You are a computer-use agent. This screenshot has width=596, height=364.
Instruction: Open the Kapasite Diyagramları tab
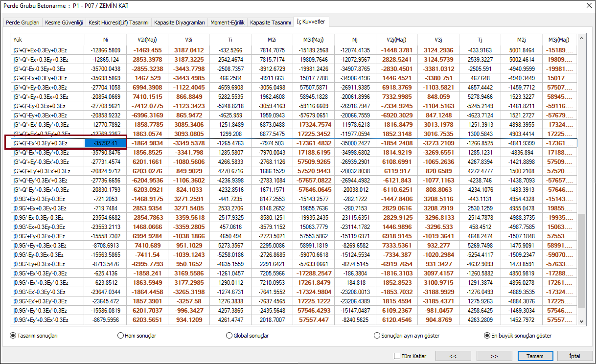[x=179, y=23]
